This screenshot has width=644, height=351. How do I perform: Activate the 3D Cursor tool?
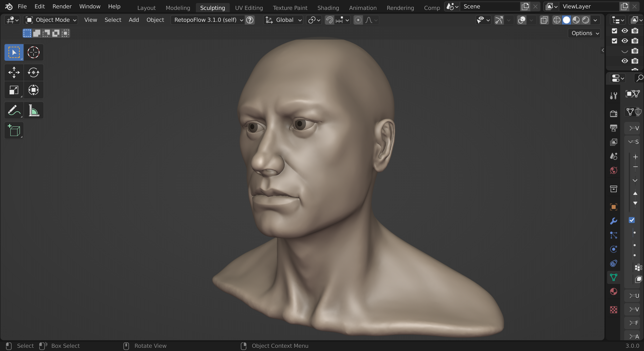tap(34, 52)
